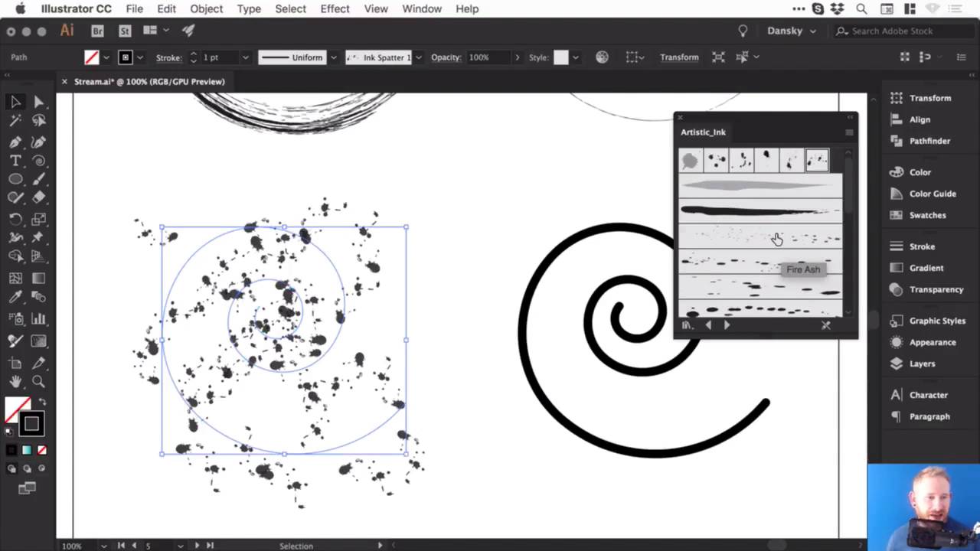Enable Draw Normal mode
The height and width of the screenshot is (551, 980).
point(11,468)
